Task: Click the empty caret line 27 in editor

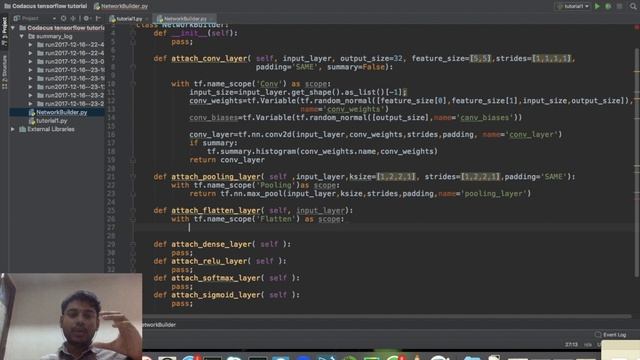Action: pos(384,227)
